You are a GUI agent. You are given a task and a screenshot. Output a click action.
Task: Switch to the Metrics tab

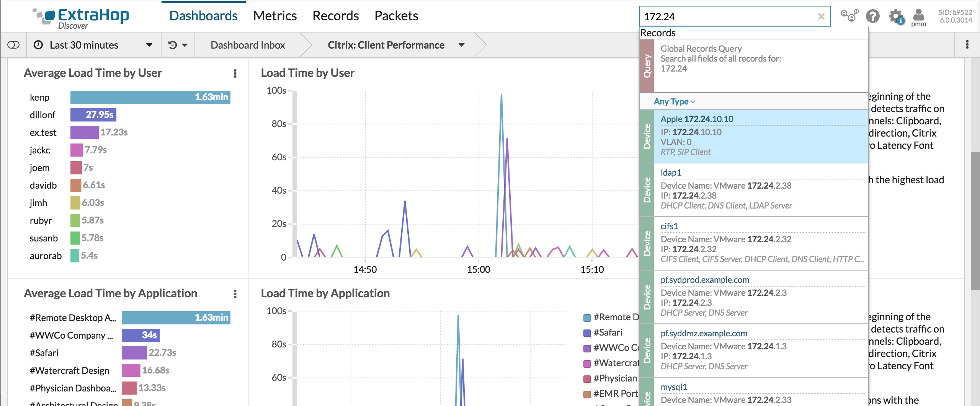(275, 16)
